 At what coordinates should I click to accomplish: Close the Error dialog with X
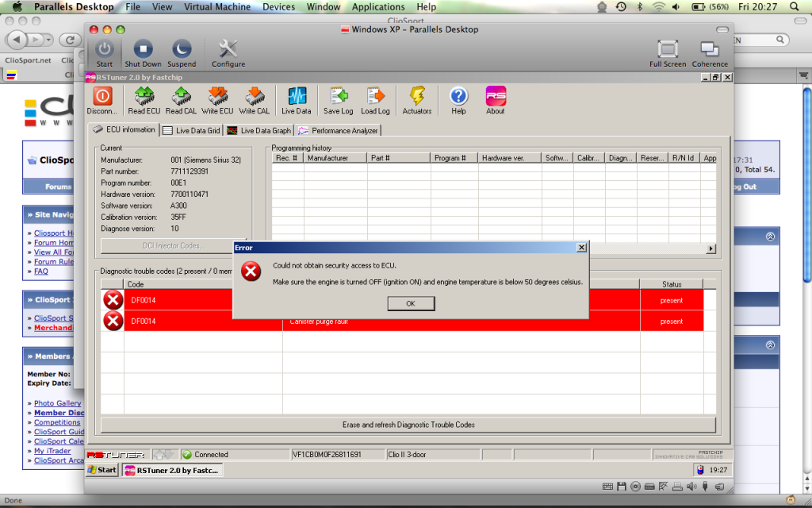(x=581, y=248)
